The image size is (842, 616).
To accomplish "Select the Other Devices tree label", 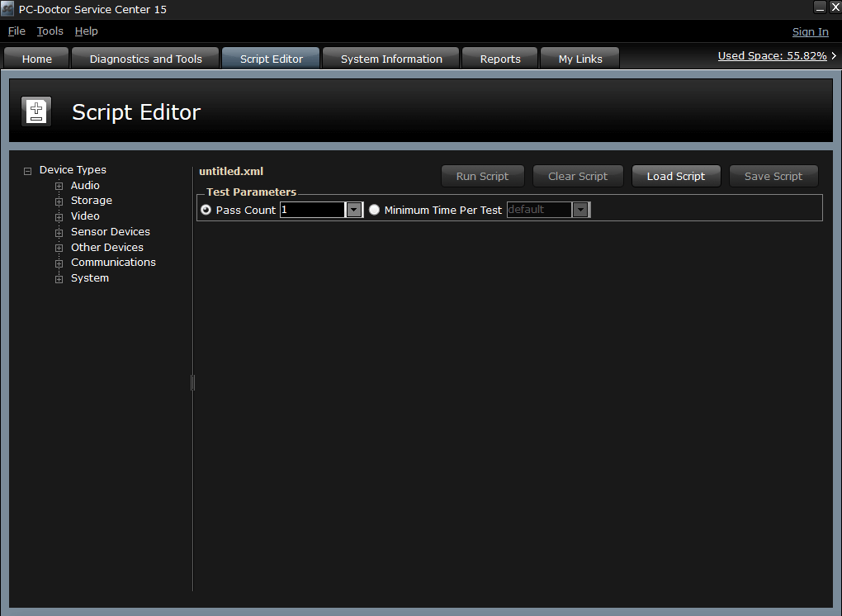I will [x=107, y=247].
